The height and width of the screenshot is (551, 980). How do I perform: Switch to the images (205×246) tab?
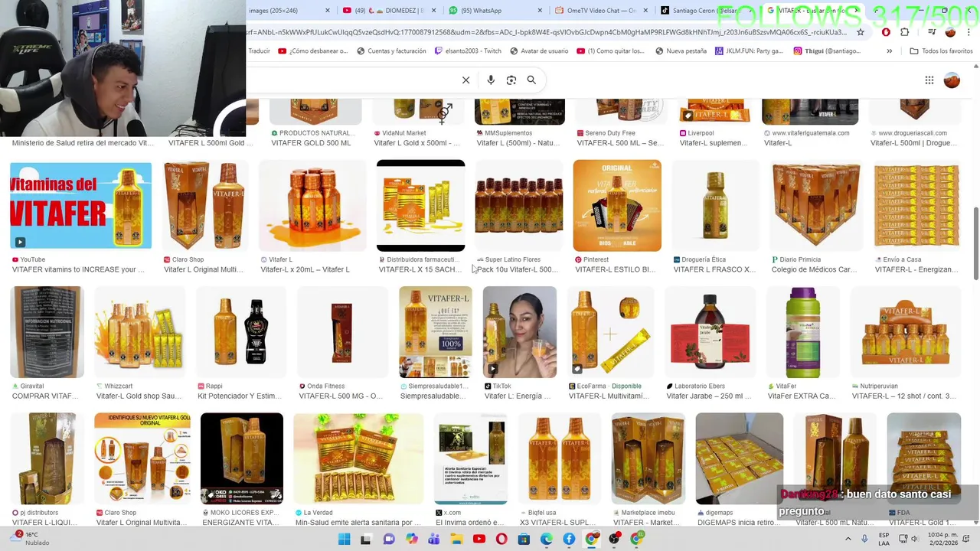pos(289,11)
